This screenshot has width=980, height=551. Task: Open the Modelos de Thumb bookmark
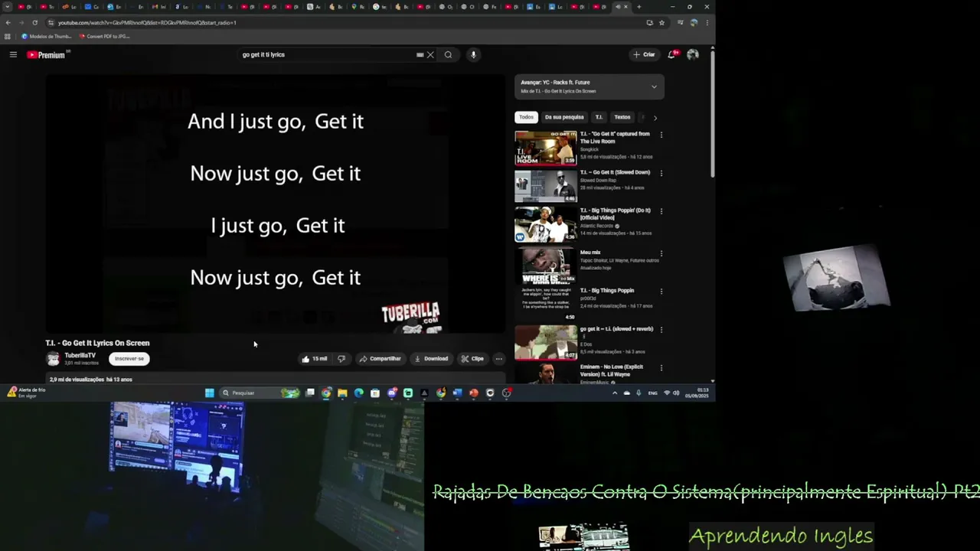(46, 36)
